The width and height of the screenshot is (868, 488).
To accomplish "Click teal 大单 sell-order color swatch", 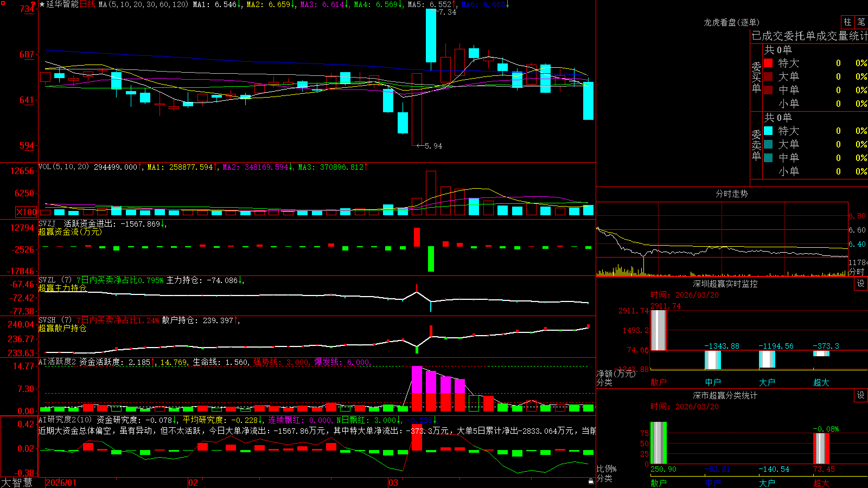I will (768, 144).
